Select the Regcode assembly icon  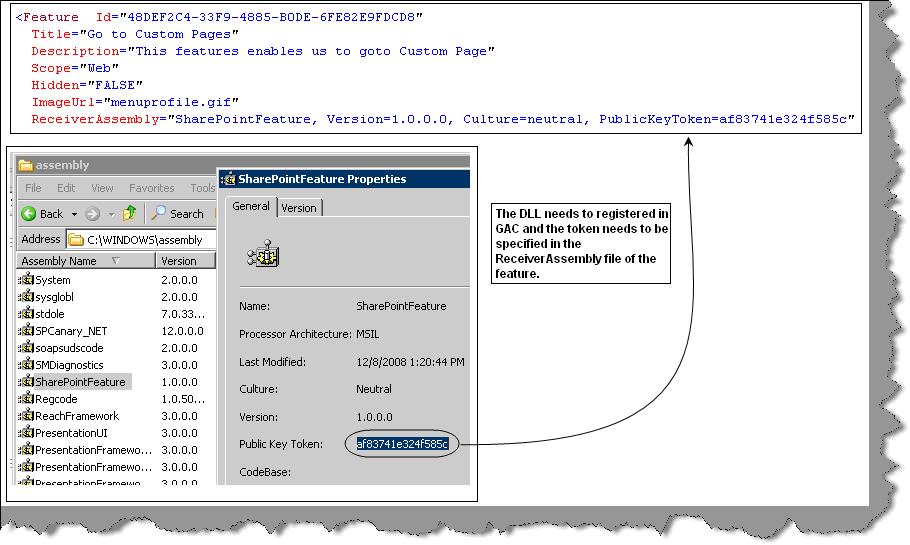pos(26,399)
